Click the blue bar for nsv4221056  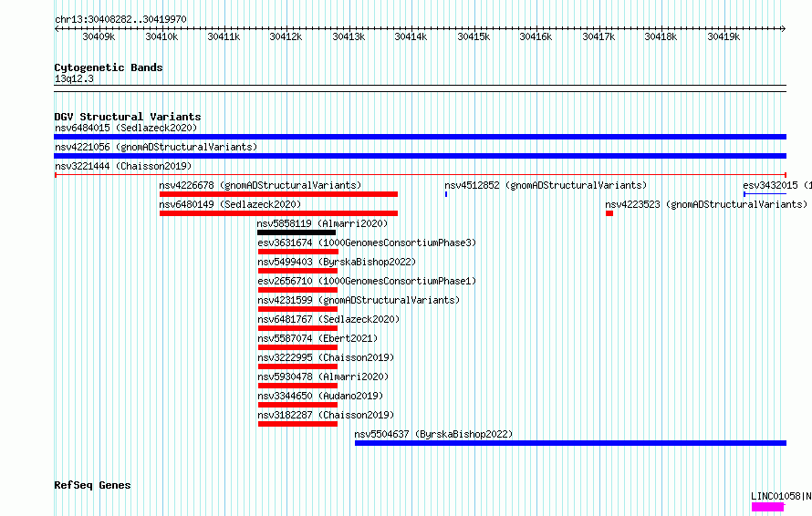point(420,156)
